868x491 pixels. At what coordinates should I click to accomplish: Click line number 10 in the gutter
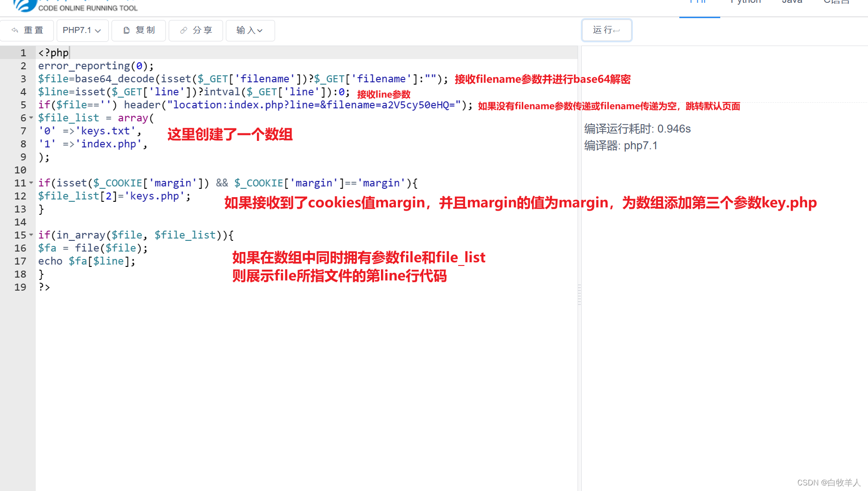(x=20, y=170)
